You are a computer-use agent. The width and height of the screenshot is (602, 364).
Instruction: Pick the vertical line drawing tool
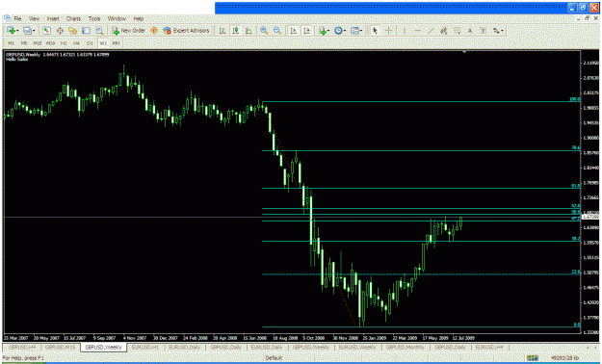(404, 31)
